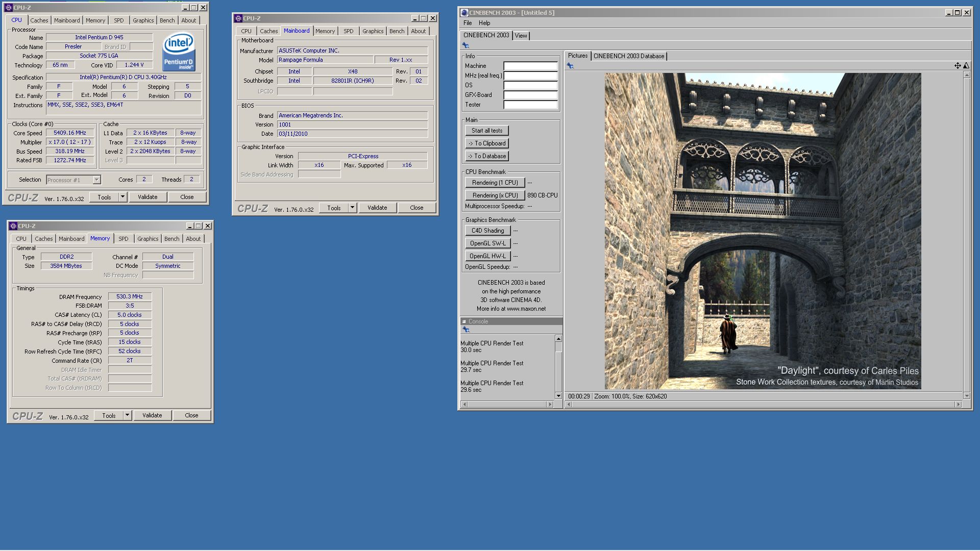Run the C4D Shading benchmark
The height and width of the screenshot is (551, 980).
487,231
